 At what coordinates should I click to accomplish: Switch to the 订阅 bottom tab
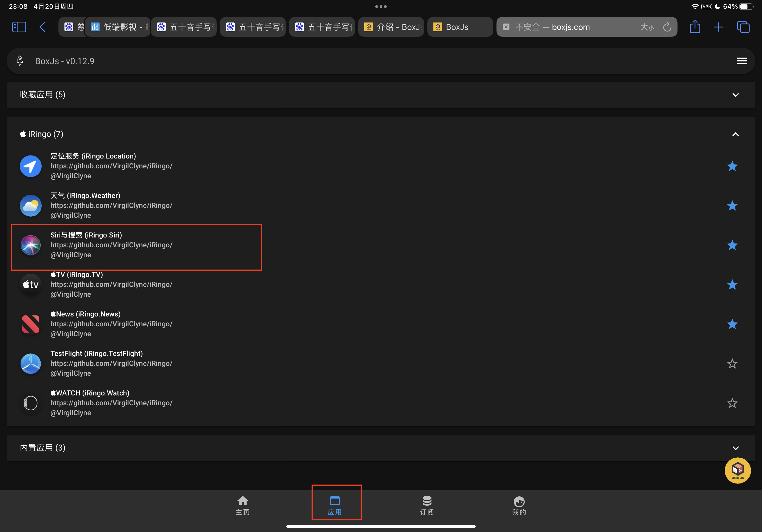pos(427,505)
